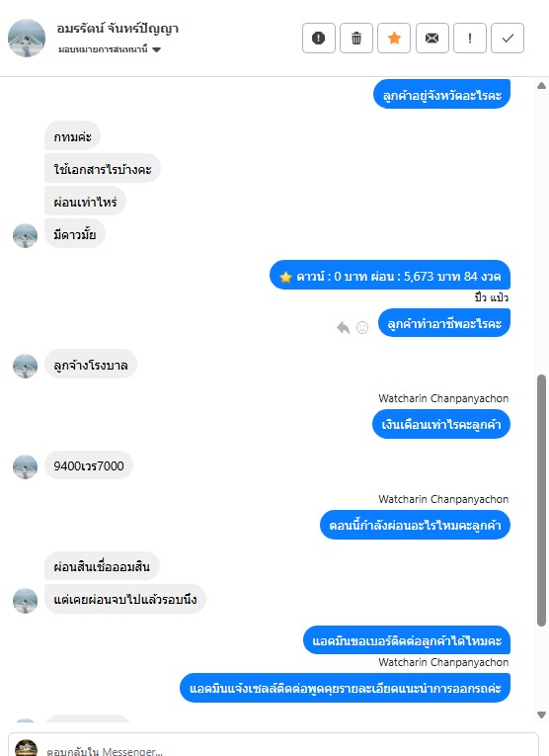The height and width of the screenshot is (756, 549).
Task: Mark conversation unread with envelope icon
Action: pos(431,39)
